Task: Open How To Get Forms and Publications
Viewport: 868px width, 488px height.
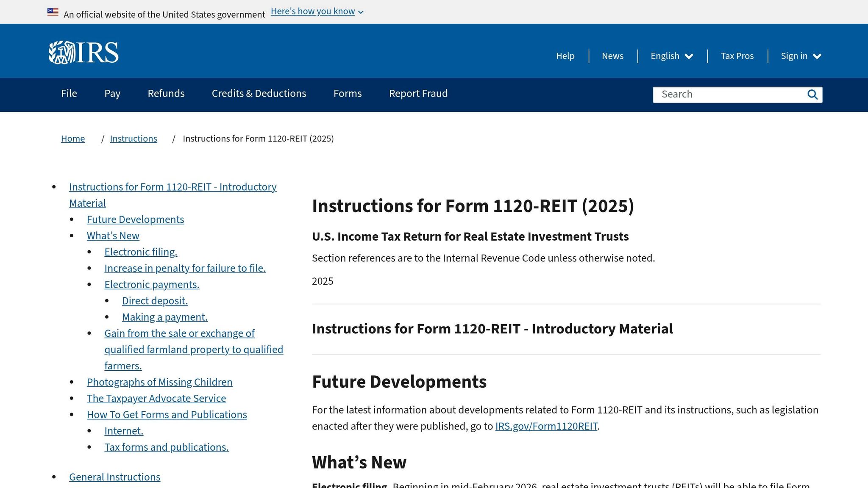Action: coord(167,415)
